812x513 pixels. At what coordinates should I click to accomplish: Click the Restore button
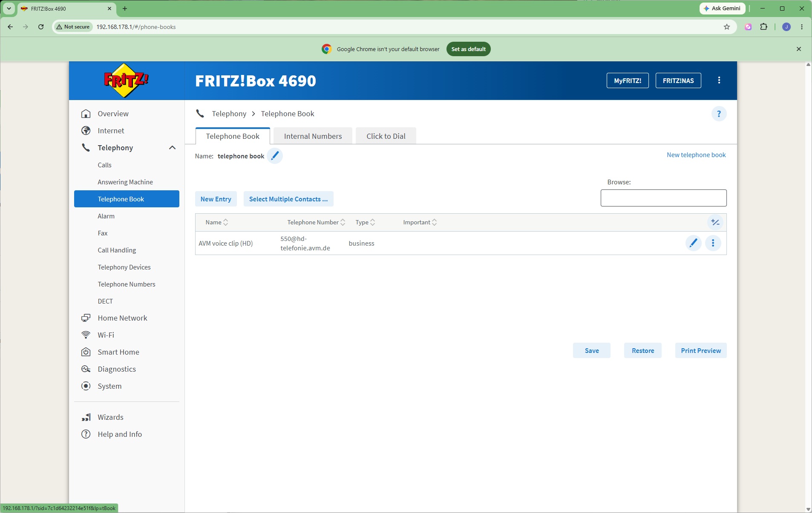pos(643,350)
